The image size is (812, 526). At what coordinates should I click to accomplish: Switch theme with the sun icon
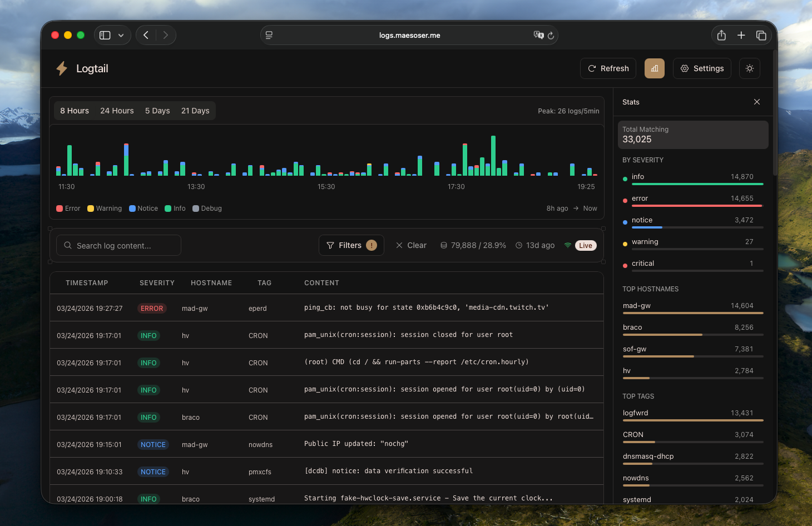click(750, 68)
